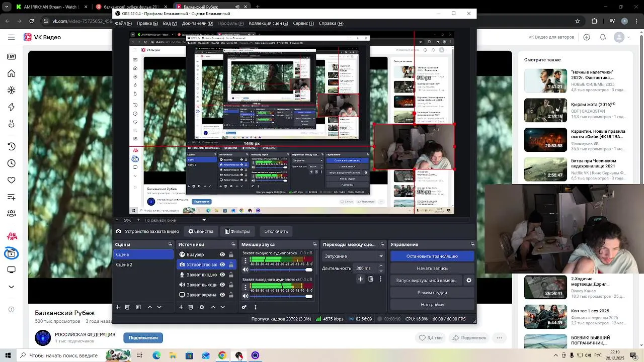644x362 pixels.
Task: Show hidden icons in system tray
Action: 555,355
